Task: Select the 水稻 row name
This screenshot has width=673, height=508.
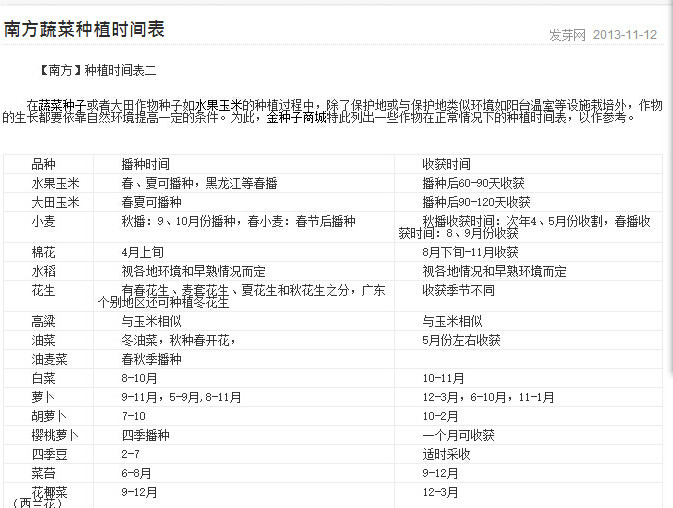Action: click(x=43, y=271)
